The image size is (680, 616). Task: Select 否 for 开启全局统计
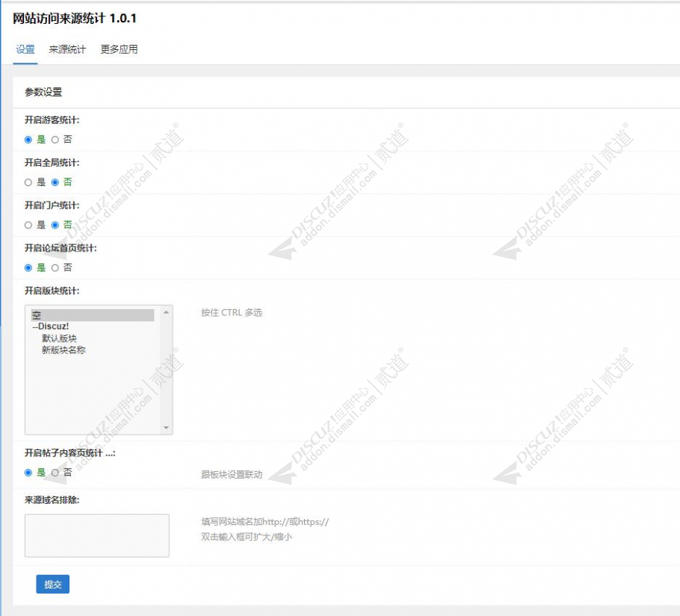55,182
